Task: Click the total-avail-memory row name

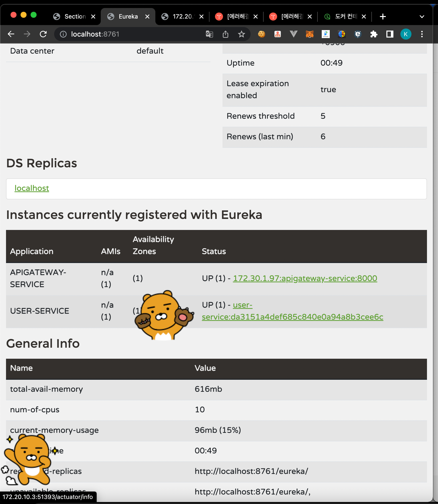Action: [x=46, y=389]
